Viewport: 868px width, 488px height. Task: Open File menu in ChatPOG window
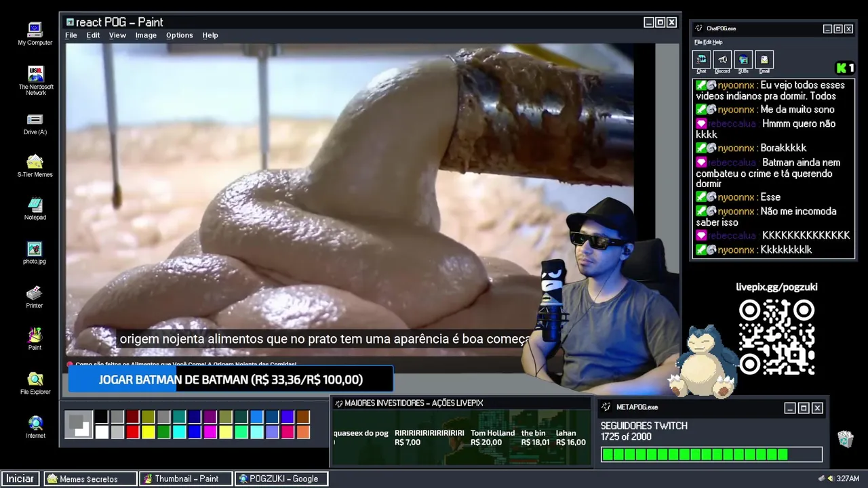698,42
